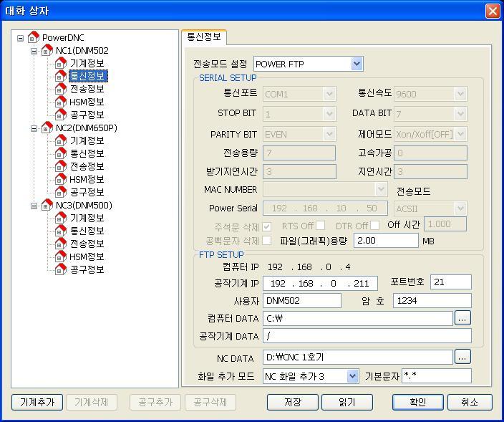Toggle the 주석문 삭제 checkbox

266,226
